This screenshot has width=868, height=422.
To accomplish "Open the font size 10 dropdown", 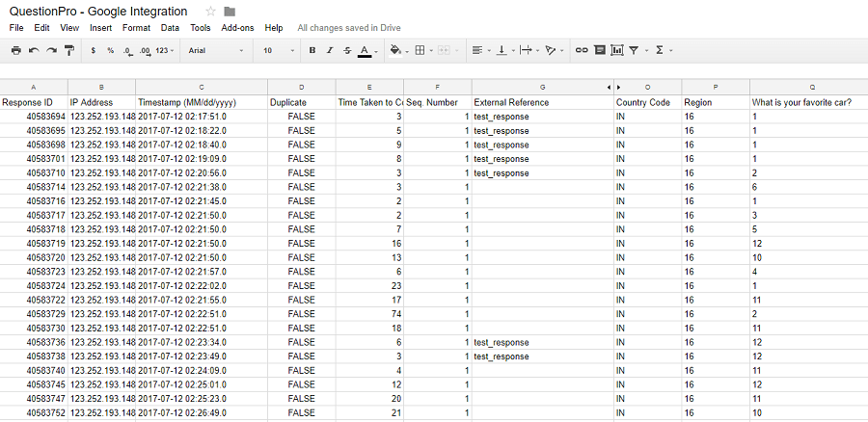I will (x=279, y=50).
